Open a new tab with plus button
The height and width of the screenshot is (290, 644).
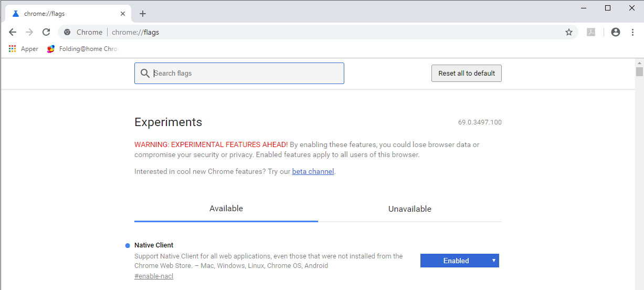coord(143,14)
